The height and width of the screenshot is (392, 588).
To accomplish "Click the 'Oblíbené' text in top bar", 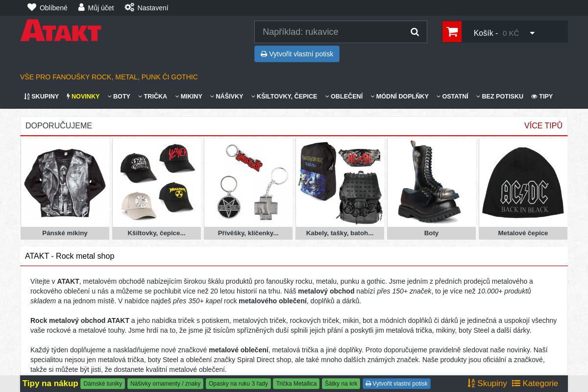I will pyautogui.click(x=53, y=8).
